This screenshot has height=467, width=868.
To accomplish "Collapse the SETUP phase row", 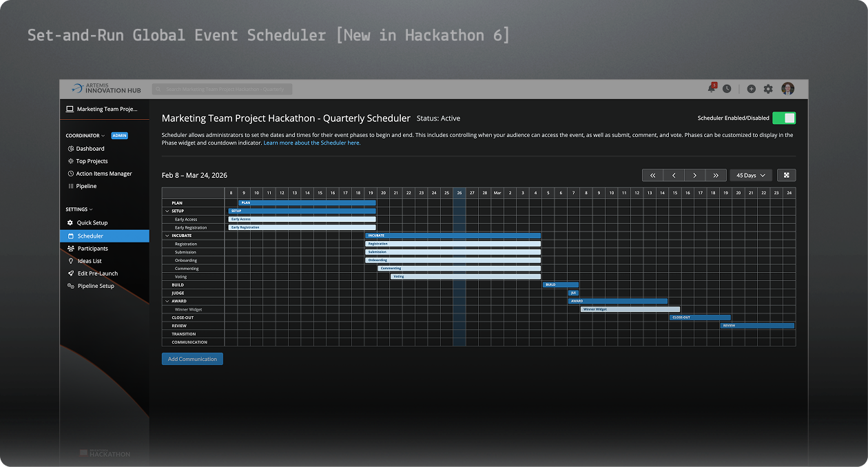I will click(x=167, y=211).
